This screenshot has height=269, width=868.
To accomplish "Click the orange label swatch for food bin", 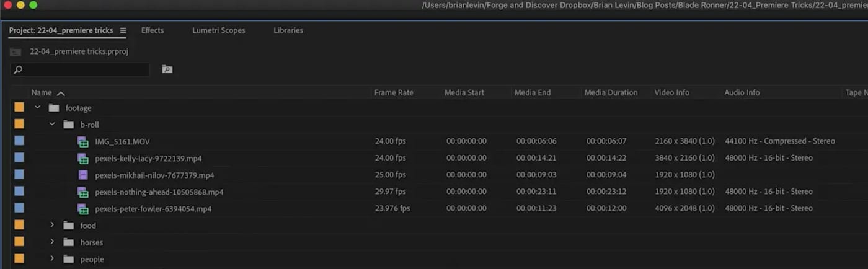I will (x=19, y=224).
